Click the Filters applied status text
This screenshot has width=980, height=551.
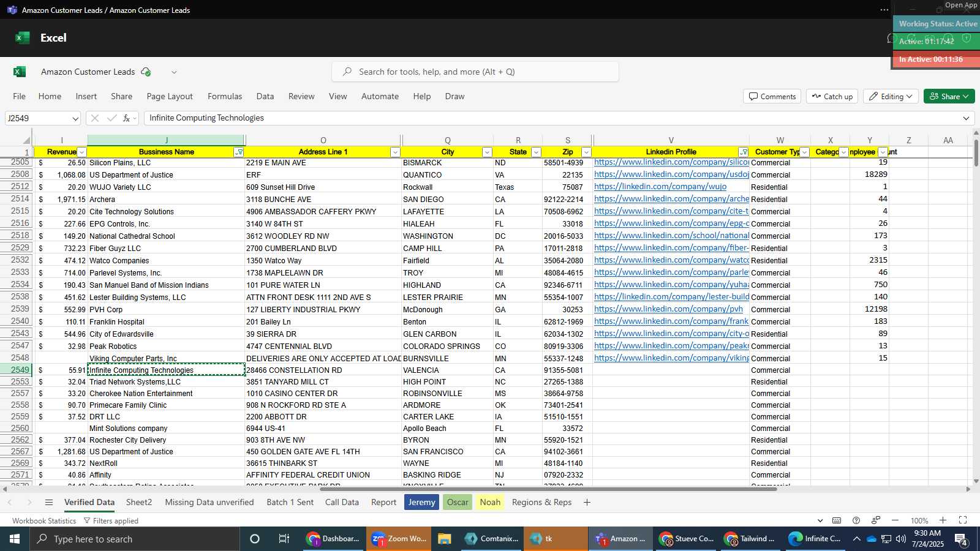click(x=111, y=521)
